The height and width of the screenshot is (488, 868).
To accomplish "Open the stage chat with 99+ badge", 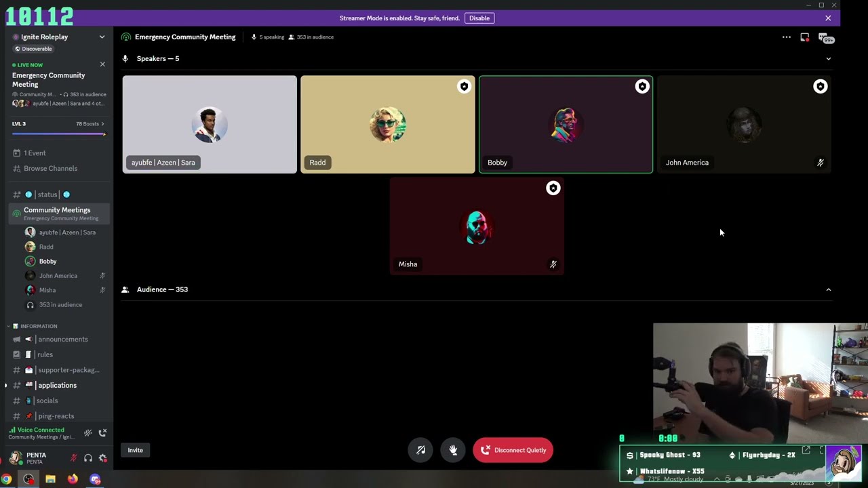I will click(x=825, y=38).
